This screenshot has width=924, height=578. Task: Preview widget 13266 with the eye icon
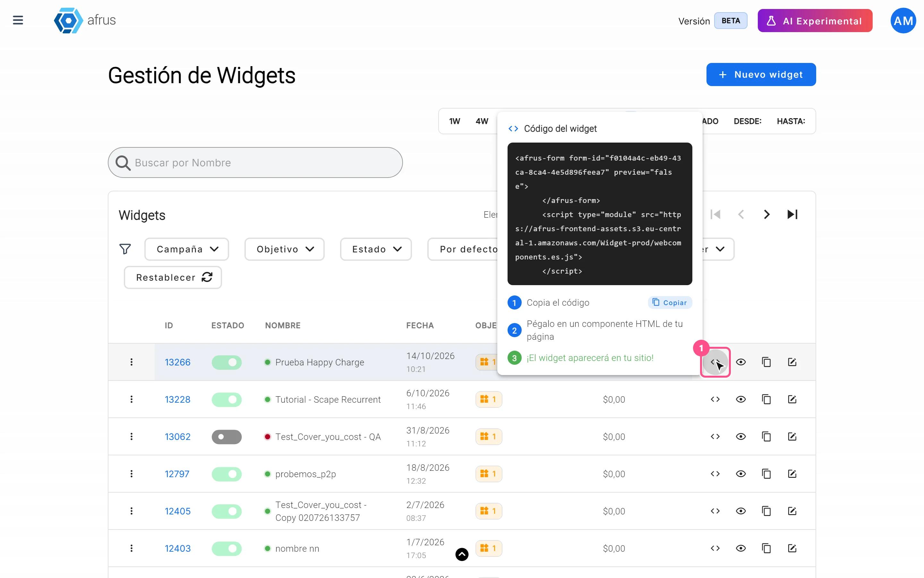(740, 362)
